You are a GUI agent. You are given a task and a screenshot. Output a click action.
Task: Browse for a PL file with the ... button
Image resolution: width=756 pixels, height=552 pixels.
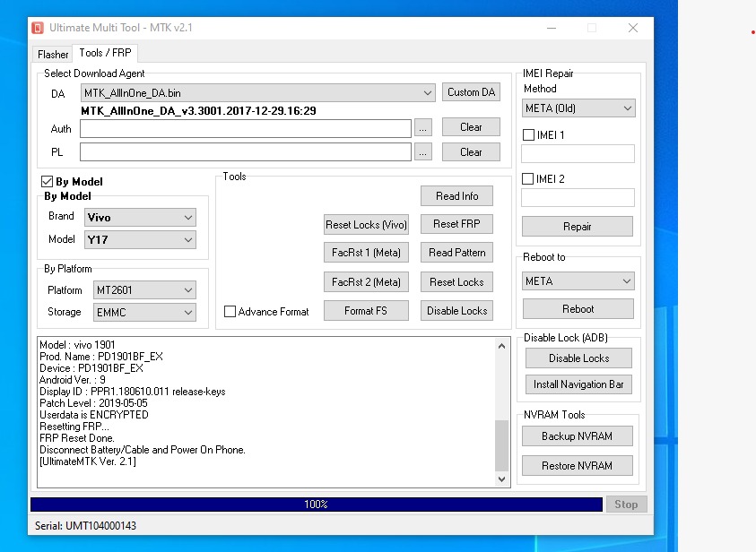(422, 152)
